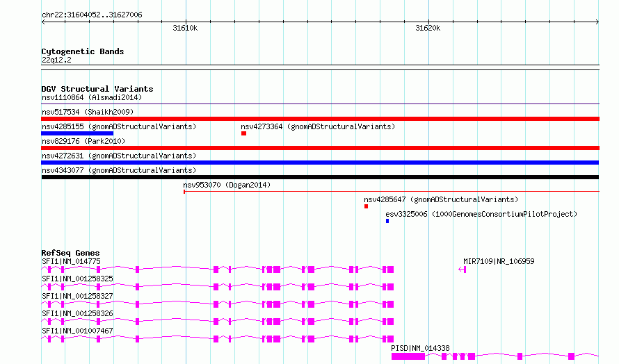Viewport: 619px width, 364px height.
Task: Open transcript SFI1|NM_001258325 label
Action: tap(77, 279)
